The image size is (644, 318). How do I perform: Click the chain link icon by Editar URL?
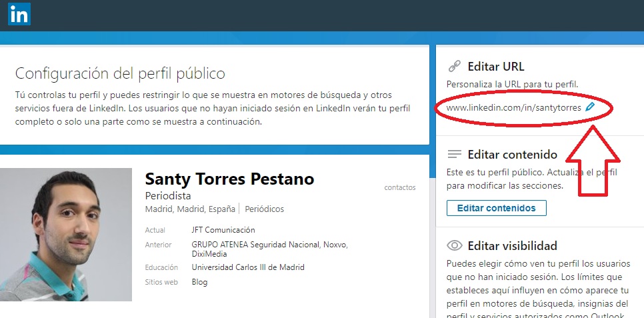[x=454, y=67]
